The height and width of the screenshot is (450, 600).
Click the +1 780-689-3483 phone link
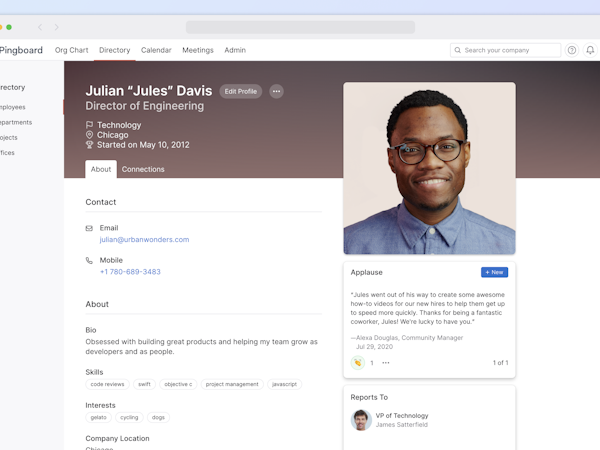[x=130, y=272]
